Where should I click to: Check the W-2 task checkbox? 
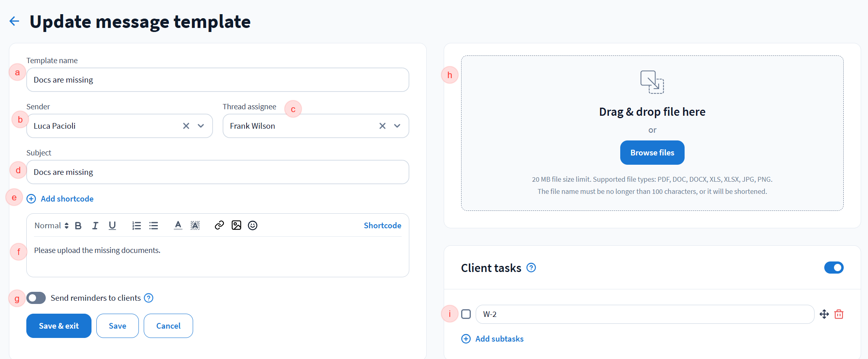click(x=466, y=314)
